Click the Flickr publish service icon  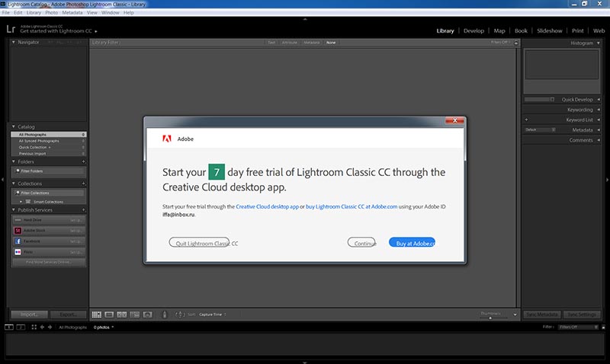click(x=18, y=252)
